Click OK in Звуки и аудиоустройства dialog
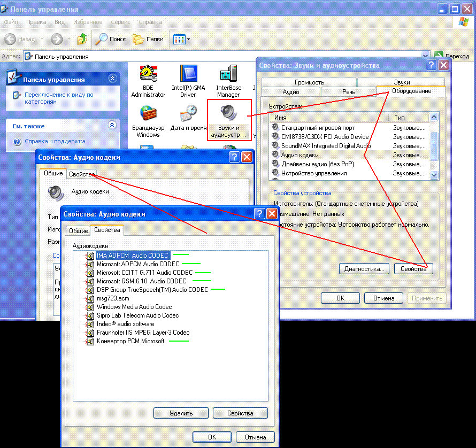 (340, 298)
